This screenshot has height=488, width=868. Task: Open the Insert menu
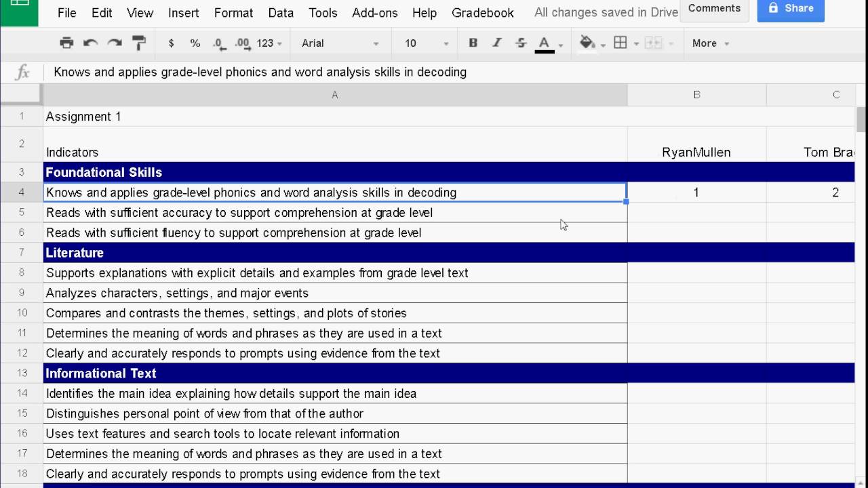183,13
